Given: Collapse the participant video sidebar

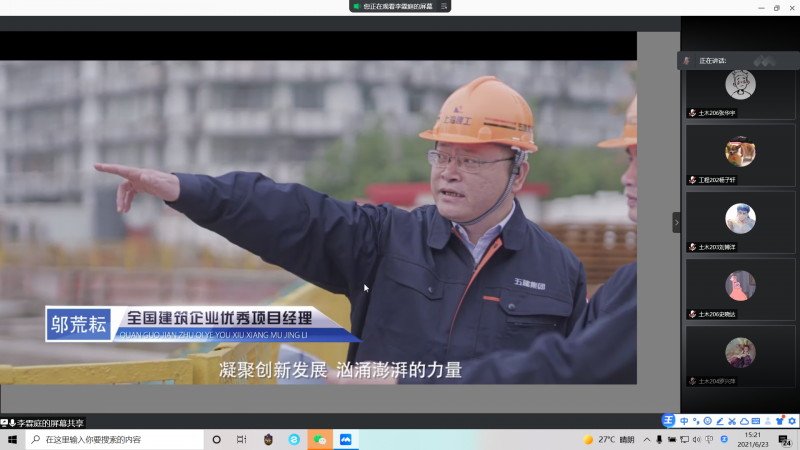Looking at the screenshot, I should tap(676, 222).
